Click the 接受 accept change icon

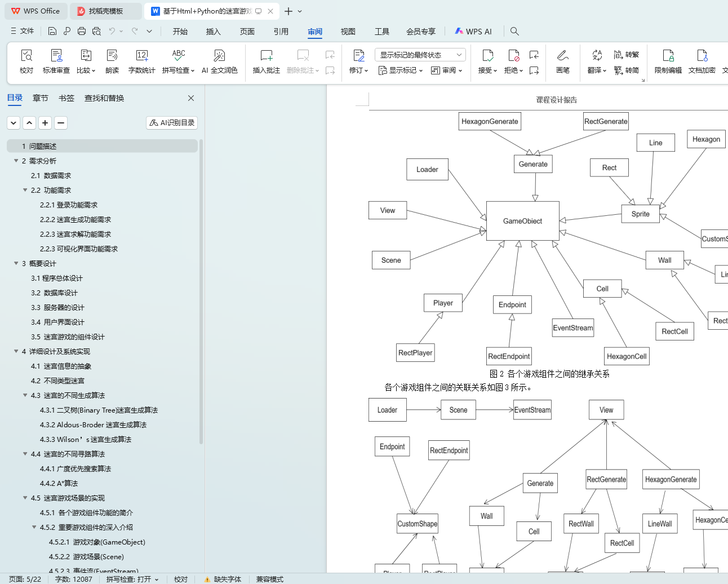(x=488, y=55)
